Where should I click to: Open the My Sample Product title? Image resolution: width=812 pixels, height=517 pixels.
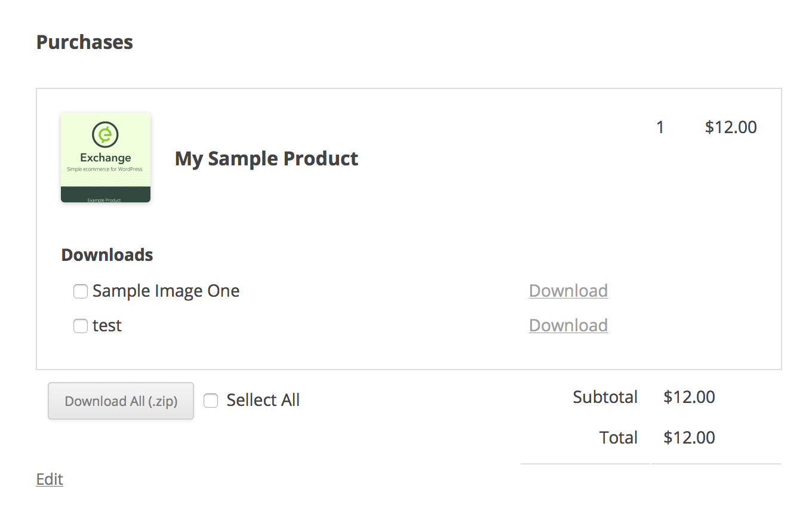point(266,159)
